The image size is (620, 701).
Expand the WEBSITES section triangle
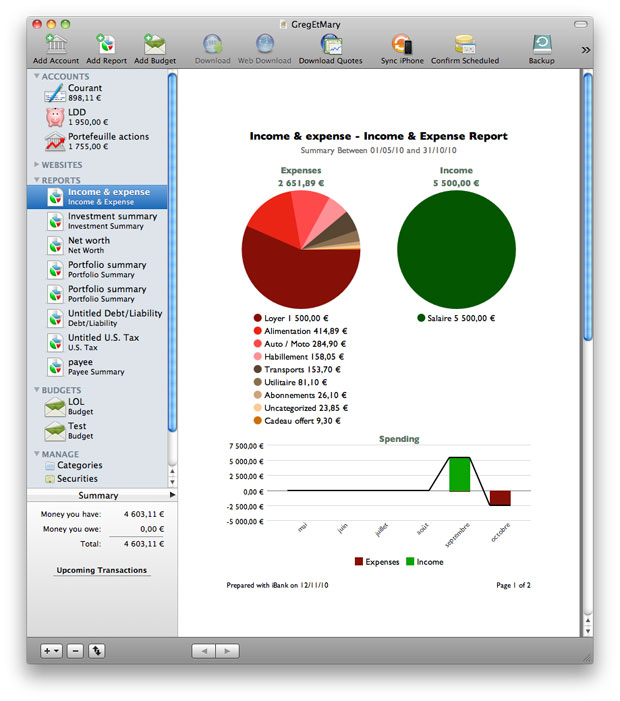click(x=37, y=165)
